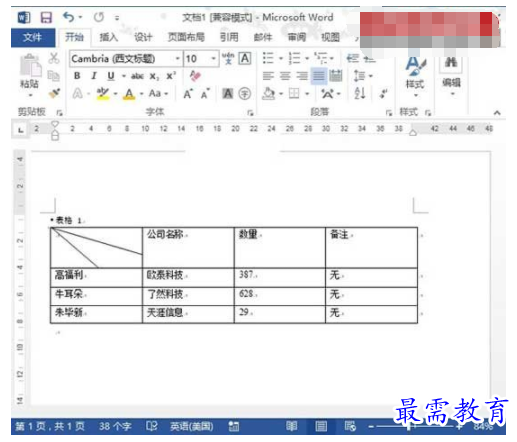Open the Paragraph dialog launcher
Screen dimensions: 517x442
click(388, 113)
